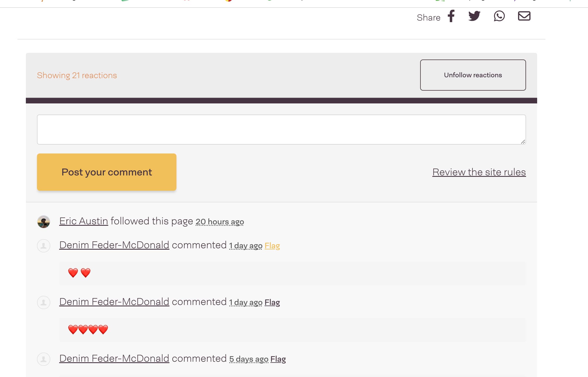Click Eric Austin's profile avatar
Screen dimensions: 588x377
[x=44, y=222]
